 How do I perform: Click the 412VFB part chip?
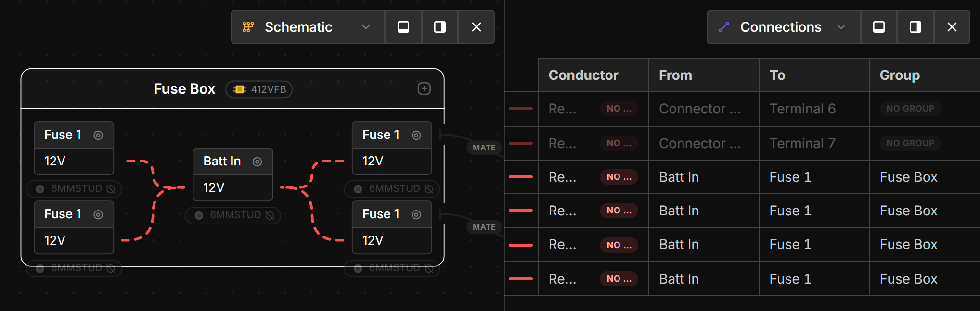pyautogui.click(x=259, y=89)
